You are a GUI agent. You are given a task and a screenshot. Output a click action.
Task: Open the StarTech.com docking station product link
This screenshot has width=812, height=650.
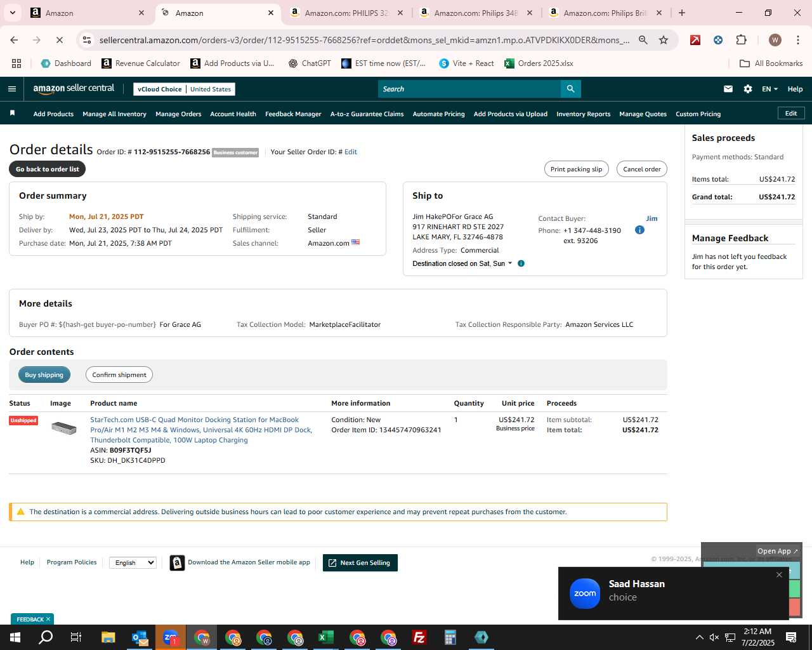[x=201, y=430]
